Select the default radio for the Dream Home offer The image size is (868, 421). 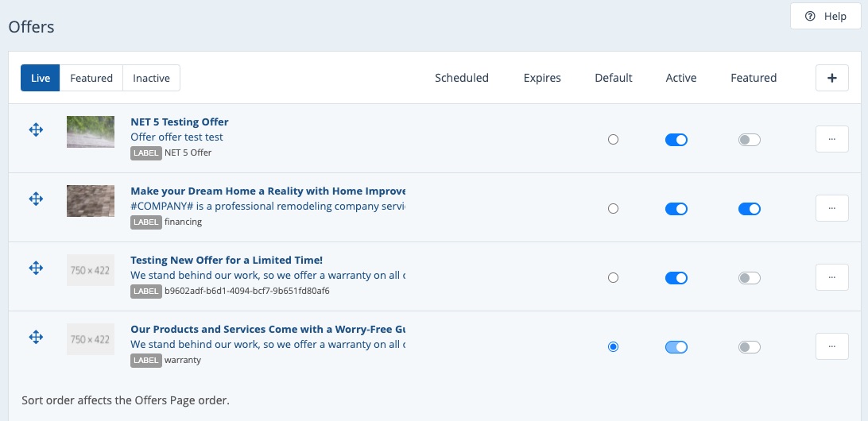pos(613,209)
